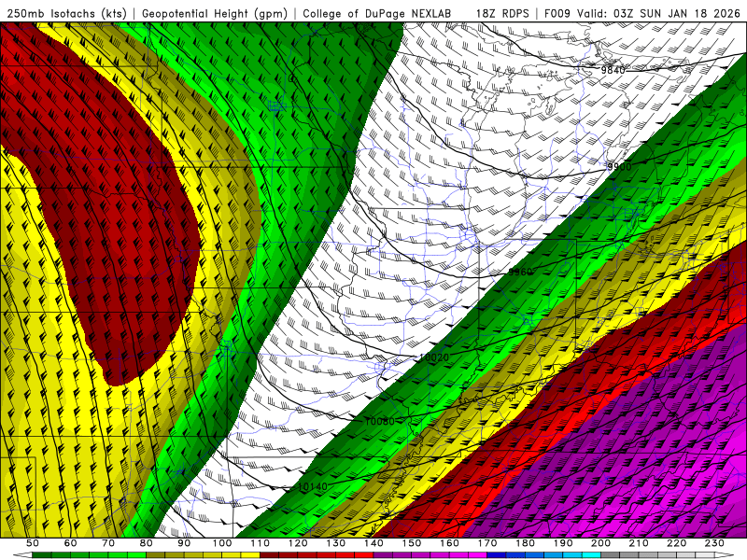Click the 110 label on the color scale
This screenshot has width=747, height=560.
point(260,543)
